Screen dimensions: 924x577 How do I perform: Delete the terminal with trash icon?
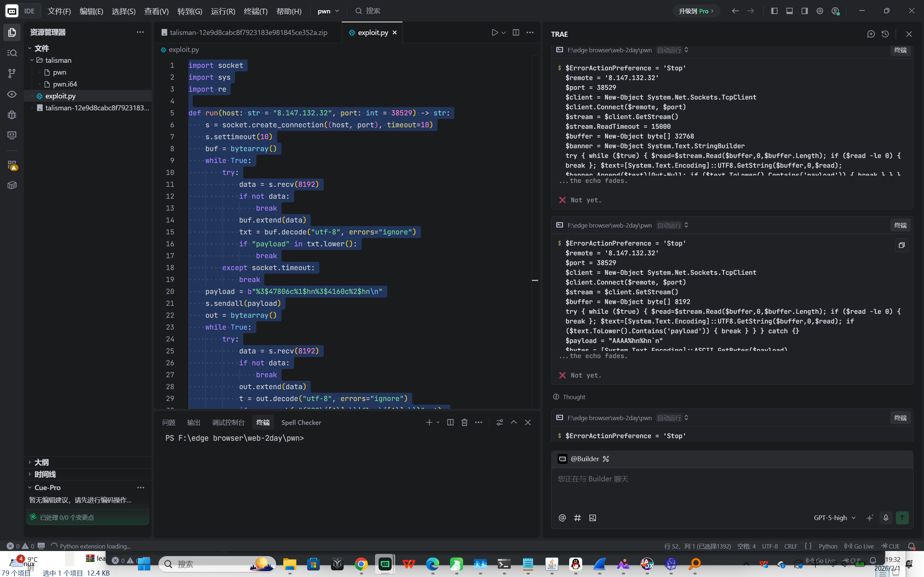pyautogui.click(x=464, y=422)
